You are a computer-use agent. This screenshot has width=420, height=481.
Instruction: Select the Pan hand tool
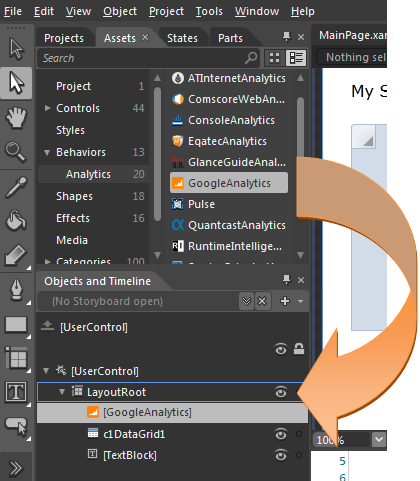tap(16, 117)
